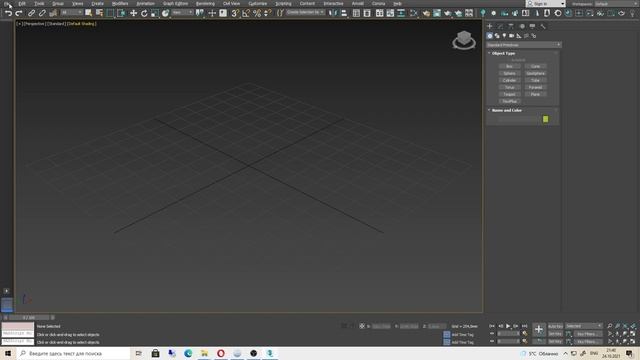Switch to the Utilities command panel

(543, 26)
